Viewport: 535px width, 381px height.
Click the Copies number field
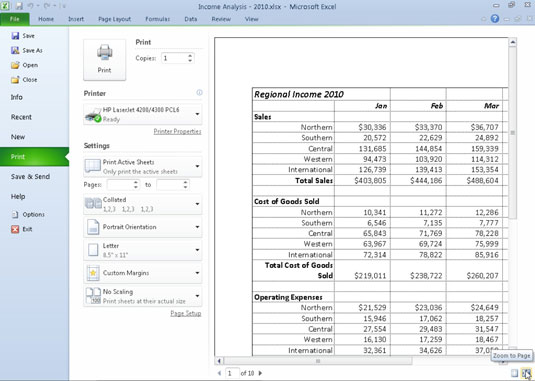click(174, 58)
